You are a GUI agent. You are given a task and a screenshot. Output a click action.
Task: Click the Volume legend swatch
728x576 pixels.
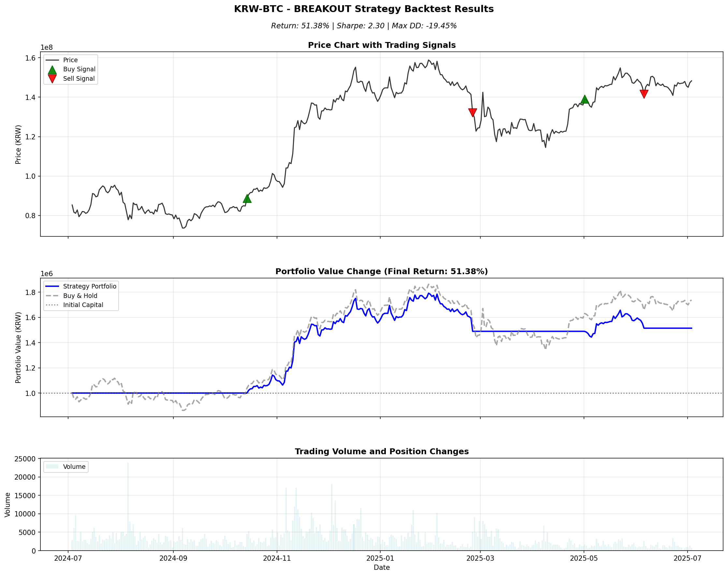[52, 467]
